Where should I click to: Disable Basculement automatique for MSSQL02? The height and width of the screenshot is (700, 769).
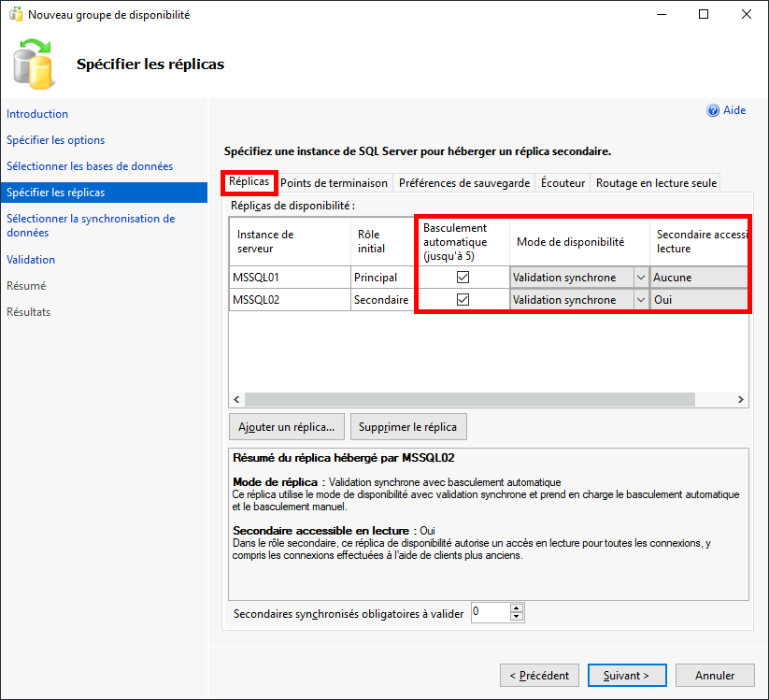pos(463,299)
